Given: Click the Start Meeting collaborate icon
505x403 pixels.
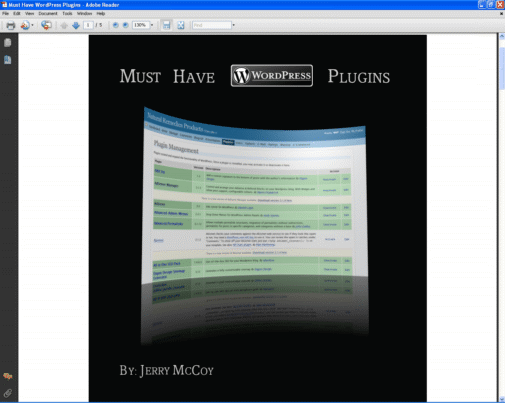Looking at the screenshot, I should click(x=46, y=25).
